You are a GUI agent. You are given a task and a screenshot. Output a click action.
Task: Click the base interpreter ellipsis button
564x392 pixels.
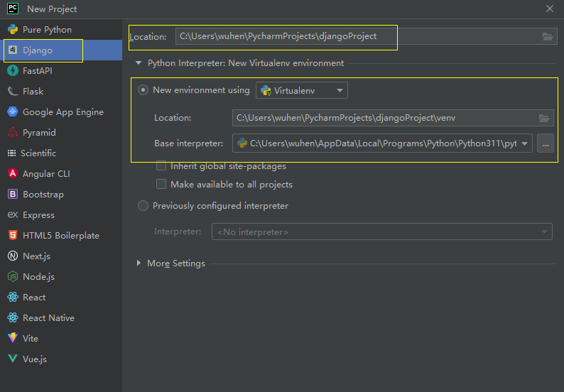click(x=545, y=143)
